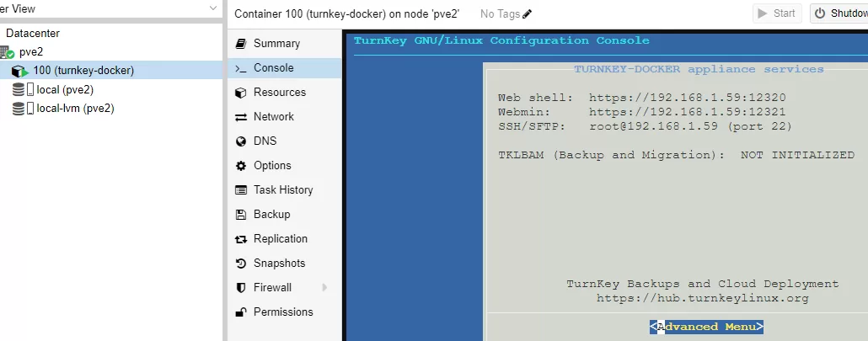Click the Shutdown button
Image resolution: width=868 pixels, height=341 pixels.
pos(839,13)
